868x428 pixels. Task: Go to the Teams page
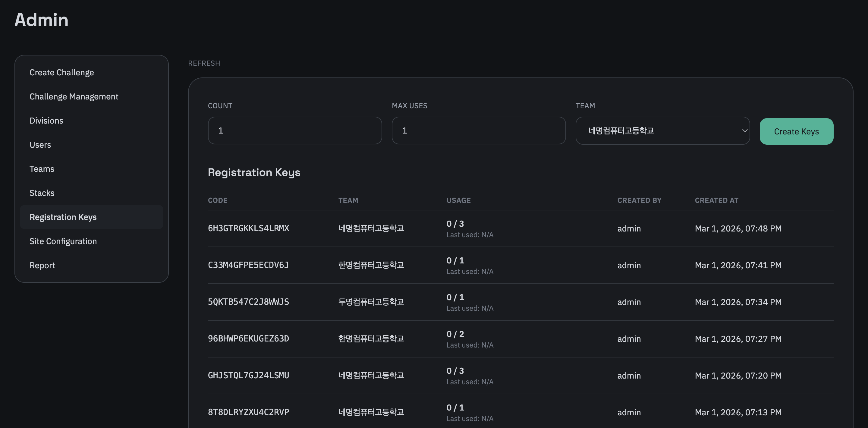pyautogui.click(x=42, y=168)
